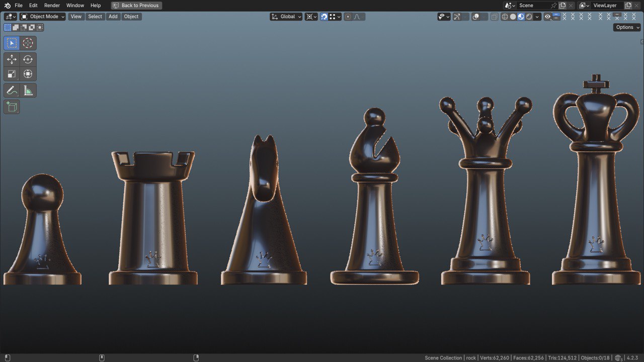Click the Tris:124,512 status text

click(562, 358)
